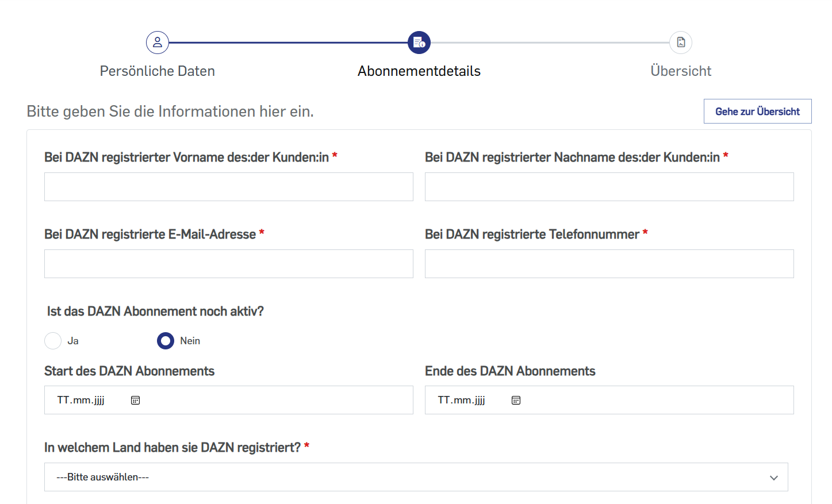832x504 pixels.
Task: Click the registered E-Mail-Adresse field
Action: coord(229,264)
